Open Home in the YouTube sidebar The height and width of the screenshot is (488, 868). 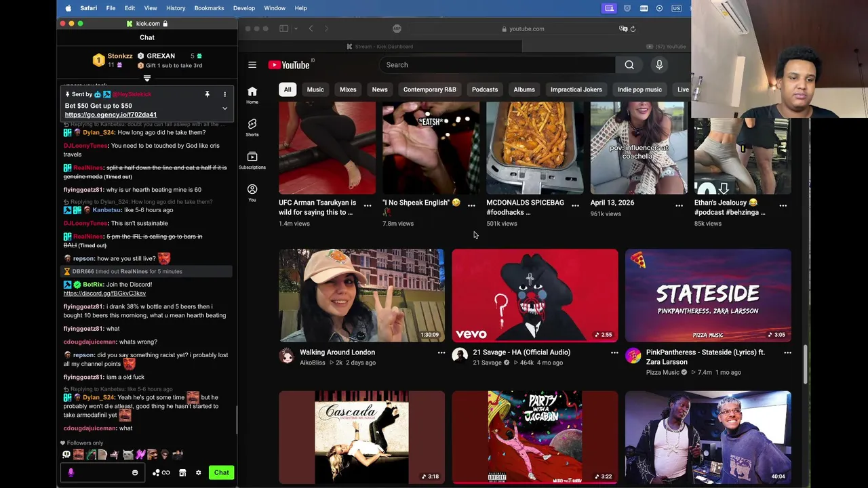point(252,95)
